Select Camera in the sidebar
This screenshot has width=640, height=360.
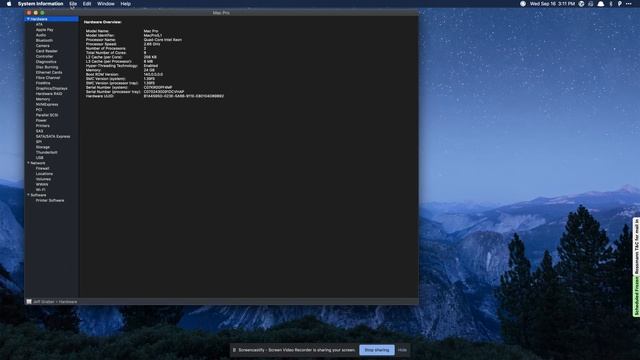(x=42, y=46)
